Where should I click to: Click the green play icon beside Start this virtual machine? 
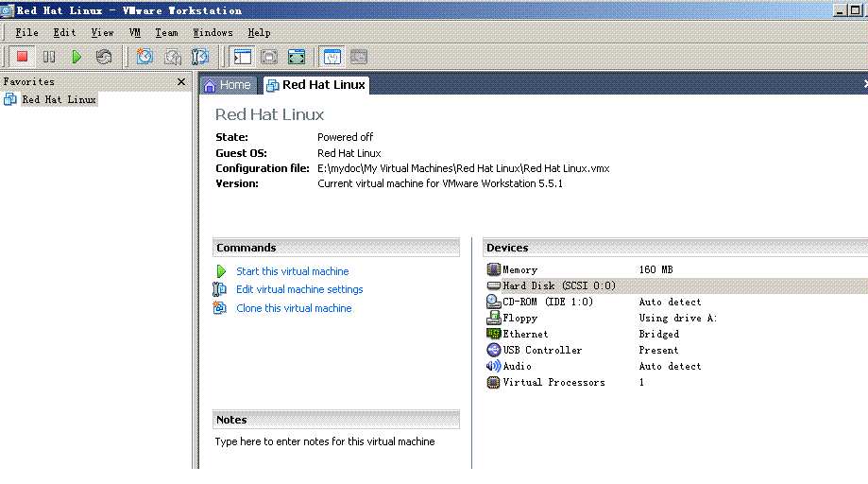click(221, 271)
